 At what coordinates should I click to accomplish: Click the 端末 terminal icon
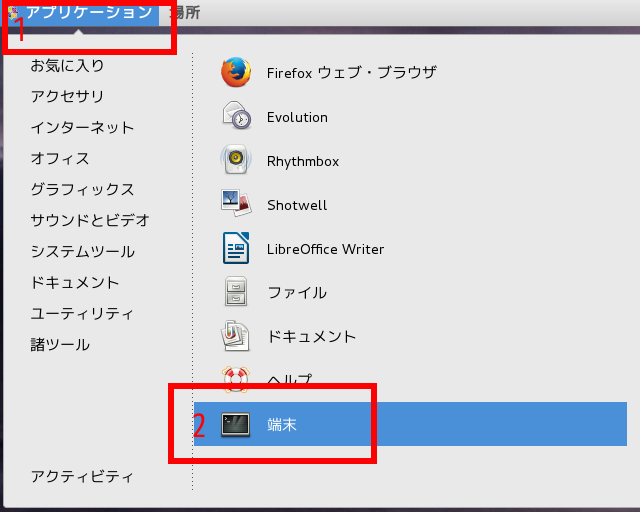[236, 424]
